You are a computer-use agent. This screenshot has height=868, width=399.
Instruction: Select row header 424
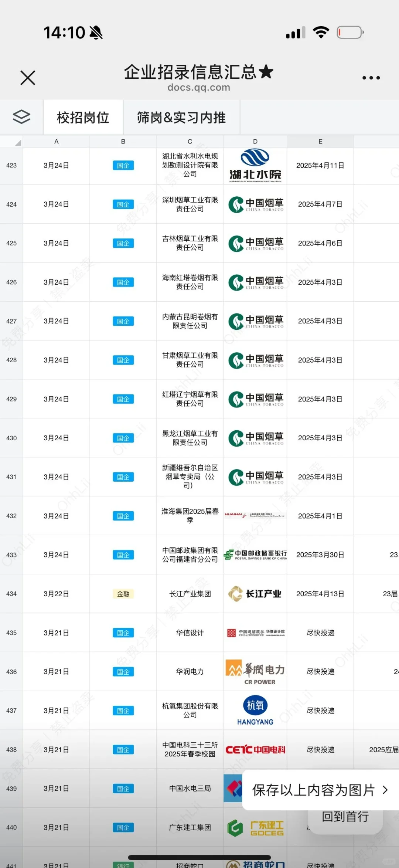pos(11,204)
